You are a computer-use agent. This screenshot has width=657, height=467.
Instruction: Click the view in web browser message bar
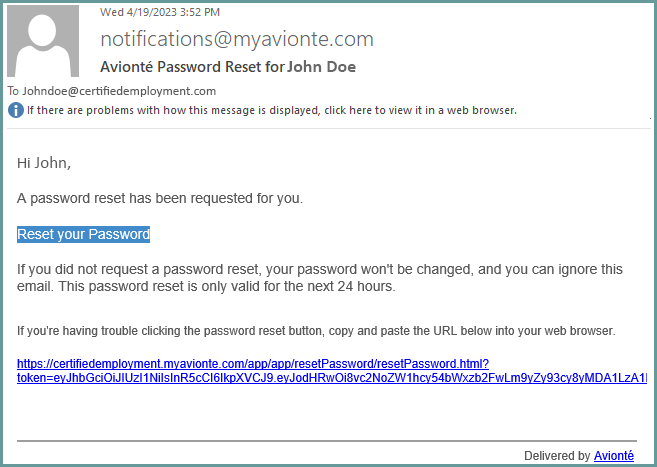[x=272, y=110]
